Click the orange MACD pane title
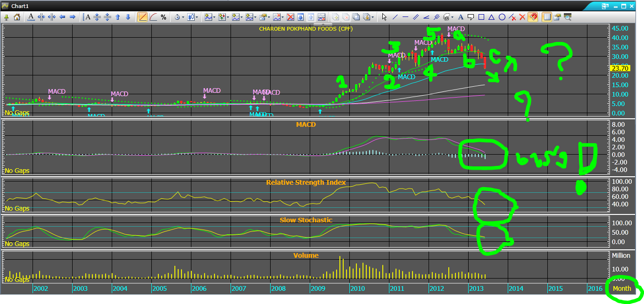644x304 pixels. coord(306,125)
